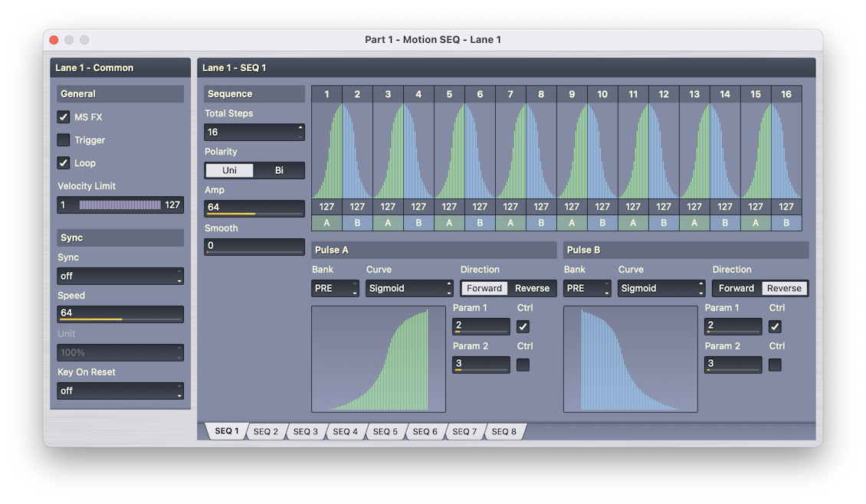Open the Pulse A Curve dropdown
The height and width of the screenshot is (504, 866).
(x=409, y=289)
